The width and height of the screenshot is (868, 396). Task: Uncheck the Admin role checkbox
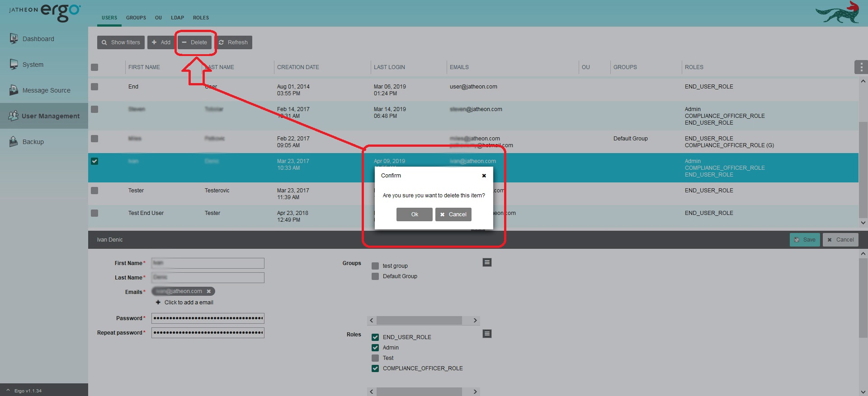pyautogui.click(x=375, y=348)
